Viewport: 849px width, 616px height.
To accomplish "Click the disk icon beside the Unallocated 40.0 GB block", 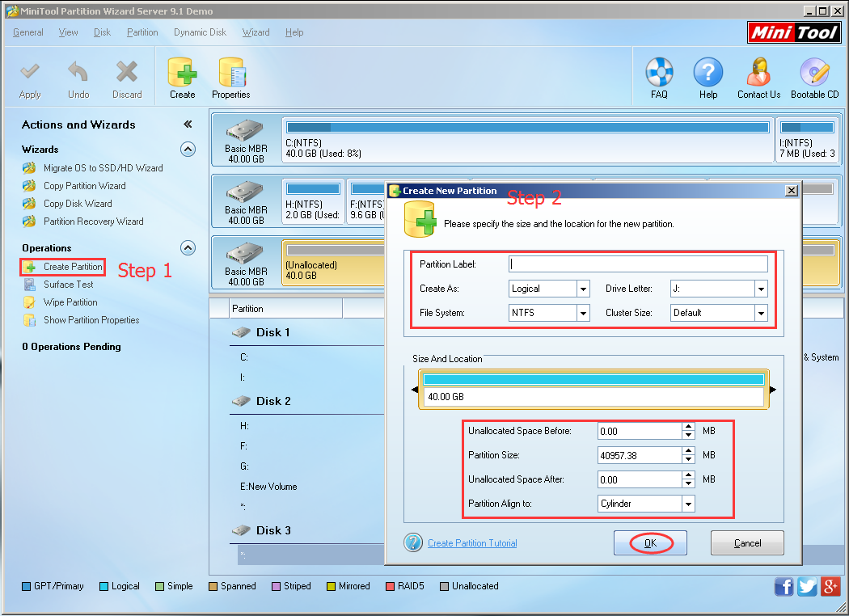I will 245,254.
